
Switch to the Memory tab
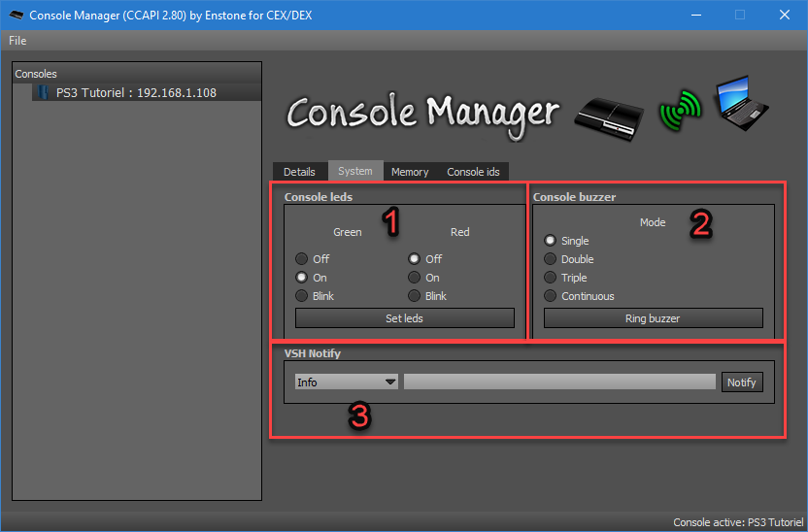pos(410,172)
